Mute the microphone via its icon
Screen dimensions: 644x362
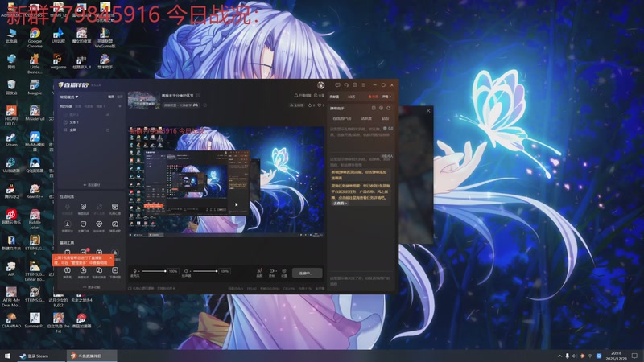[x=134, y=271]
